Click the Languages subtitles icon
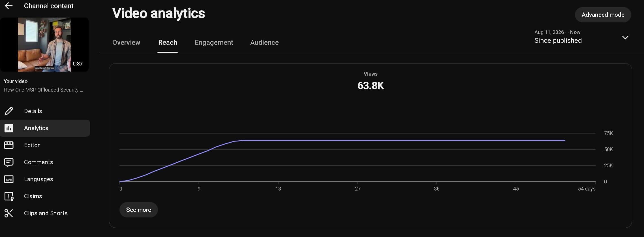The height and width of the screenshot is (237, 644). (x=9, y=179)
